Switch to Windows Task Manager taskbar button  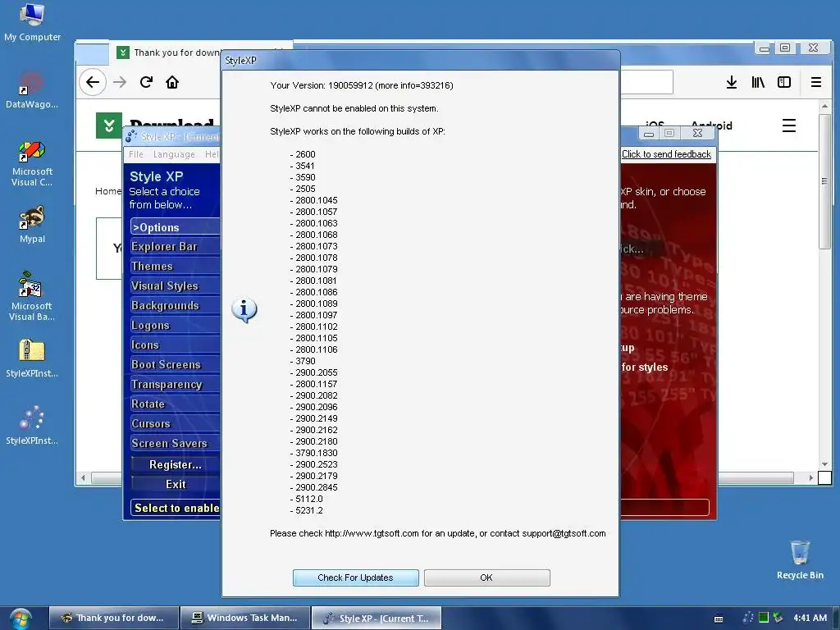(245, 618)
